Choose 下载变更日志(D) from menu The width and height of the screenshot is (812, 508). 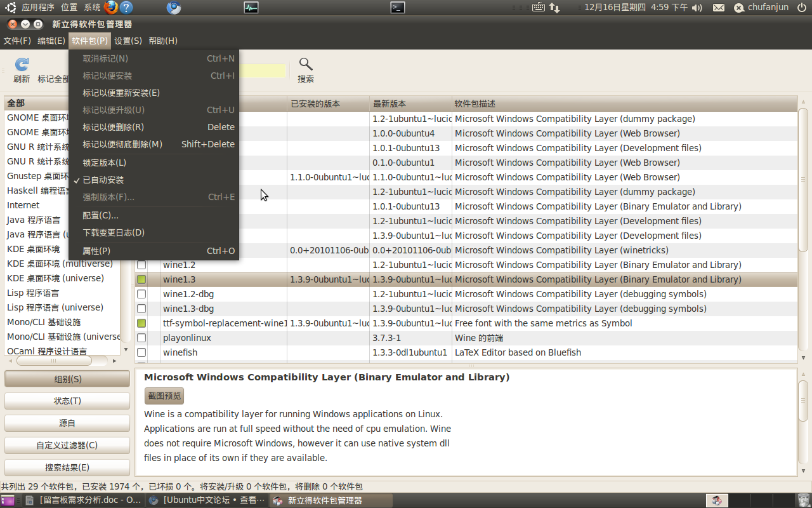click(154, 232)
